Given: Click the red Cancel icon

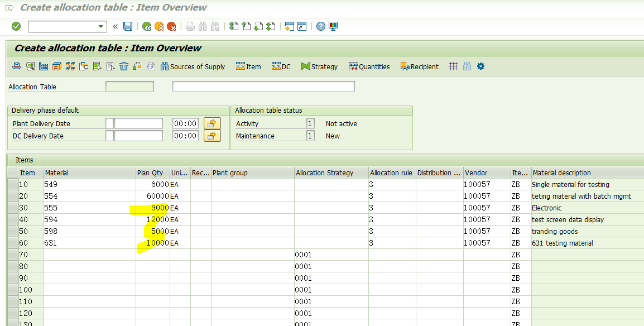Looking at the screenshot, I should pyautogui.click(x=172, y=27).
